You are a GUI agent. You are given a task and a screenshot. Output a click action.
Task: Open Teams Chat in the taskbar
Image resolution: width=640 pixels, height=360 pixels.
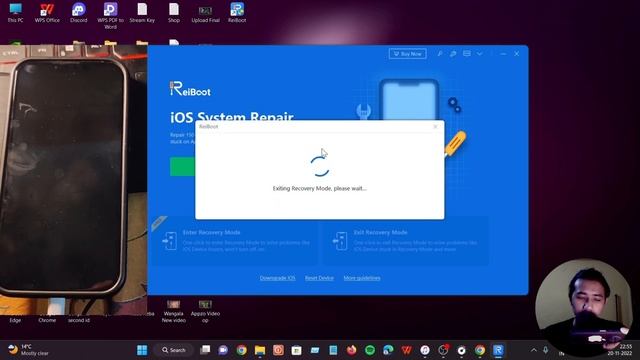coord(223,350)
